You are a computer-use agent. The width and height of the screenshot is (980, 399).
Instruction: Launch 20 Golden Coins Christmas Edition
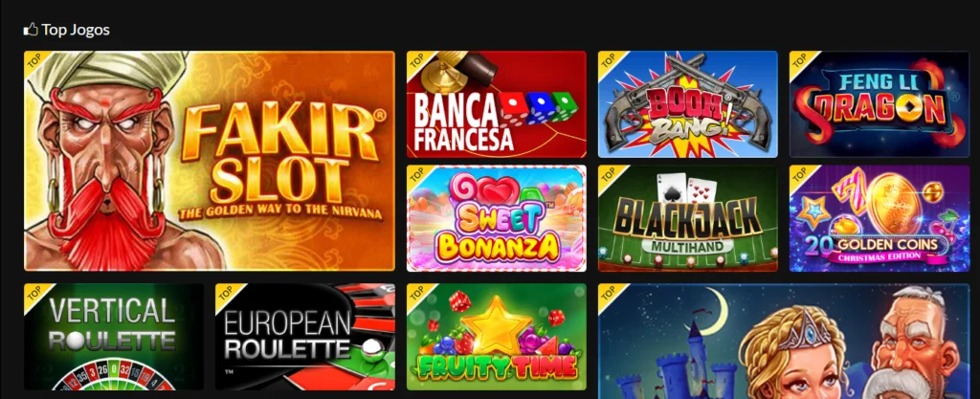click(879, 218)
